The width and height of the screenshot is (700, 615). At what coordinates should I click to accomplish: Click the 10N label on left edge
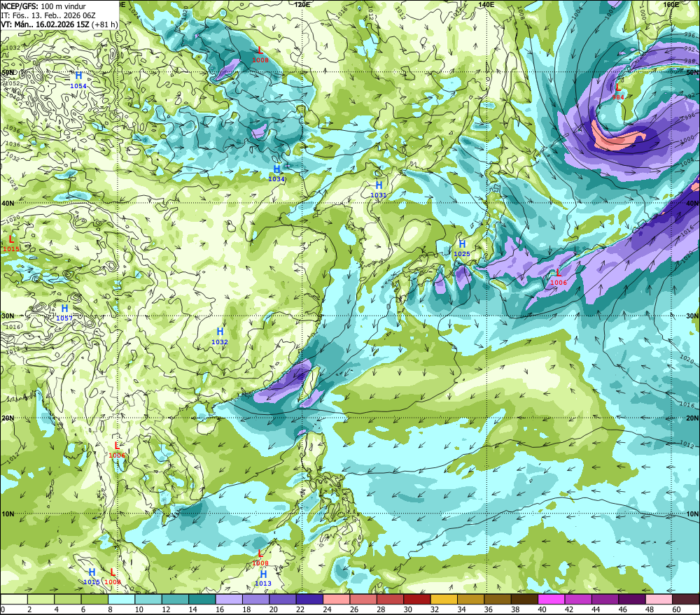click(8, 514)
